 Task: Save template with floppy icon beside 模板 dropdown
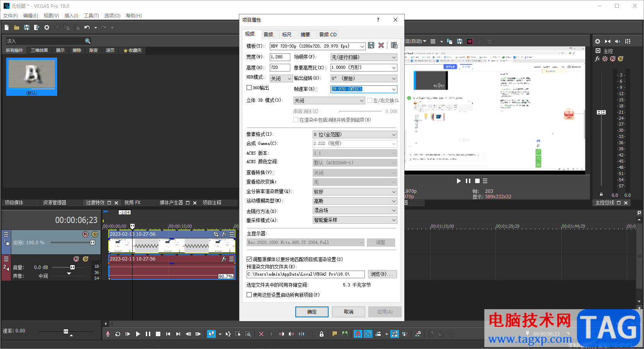[x=371, y=46]
